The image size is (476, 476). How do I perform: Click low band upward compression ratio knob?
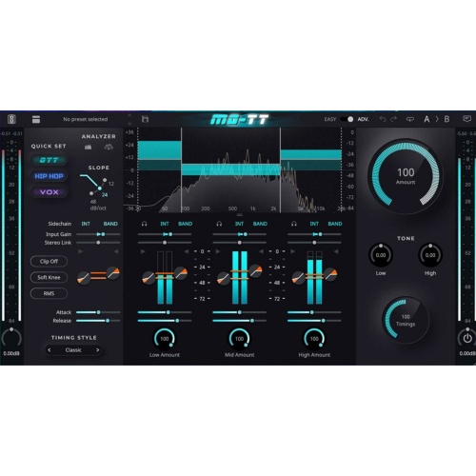149,278
